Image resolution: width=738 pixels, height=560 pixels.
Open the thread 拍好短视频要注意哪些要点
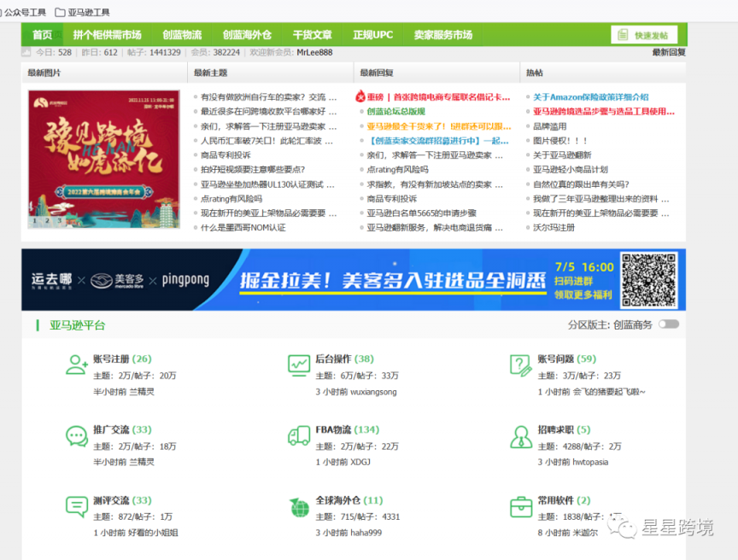point(253,169)
